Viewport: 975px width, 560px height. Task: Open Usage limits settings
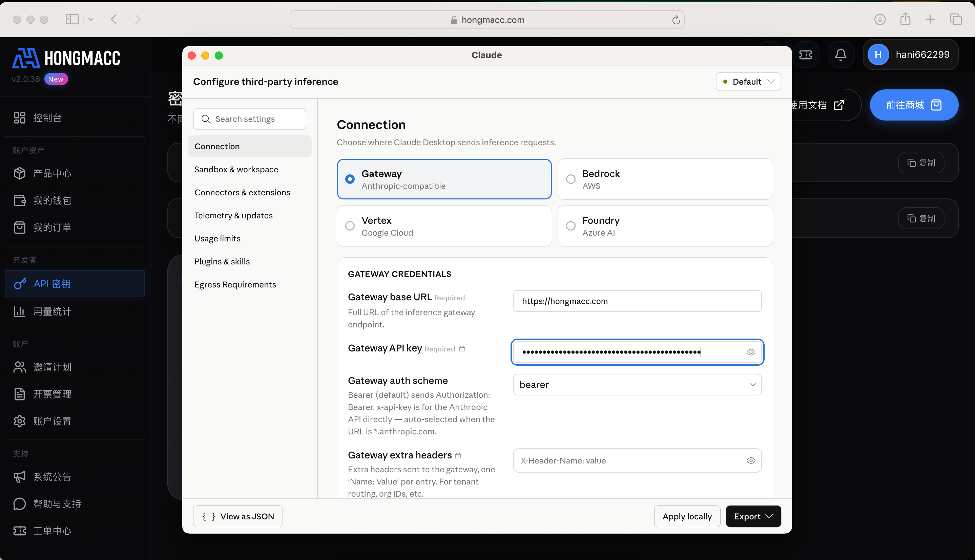point(249,238)
